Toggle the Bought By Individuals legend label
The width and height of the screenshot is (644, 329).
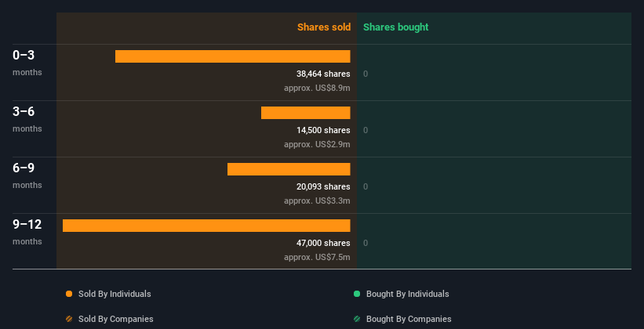pyautogui.click(x=407, y=294)
